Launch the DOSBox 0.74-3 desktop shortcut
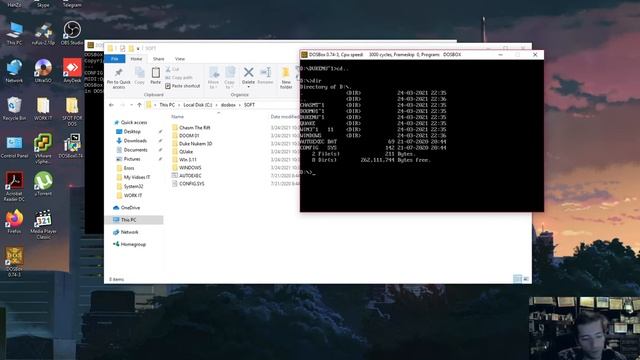 [14, 262]
